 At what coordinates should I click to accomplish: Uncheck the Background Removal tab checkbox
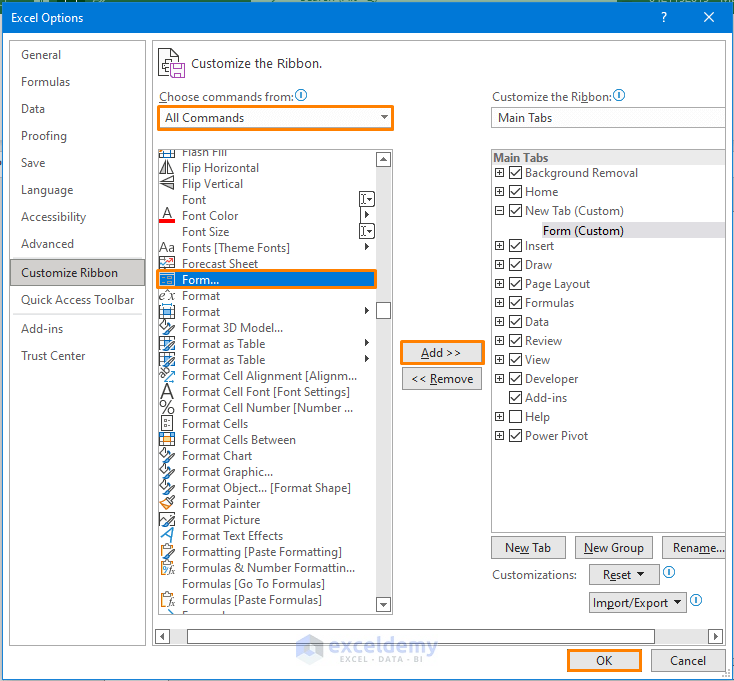pos(515,173)
